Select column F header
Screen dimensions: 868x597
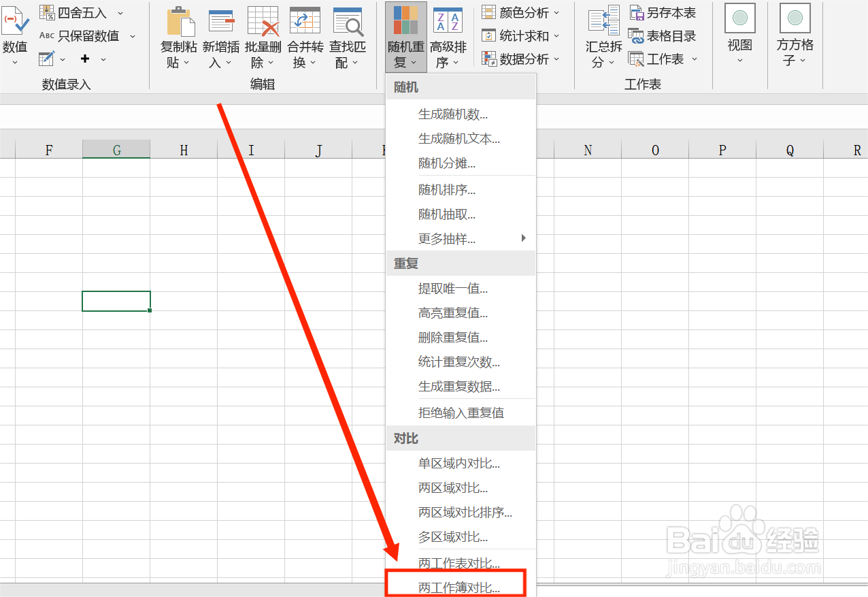point(49,150)
